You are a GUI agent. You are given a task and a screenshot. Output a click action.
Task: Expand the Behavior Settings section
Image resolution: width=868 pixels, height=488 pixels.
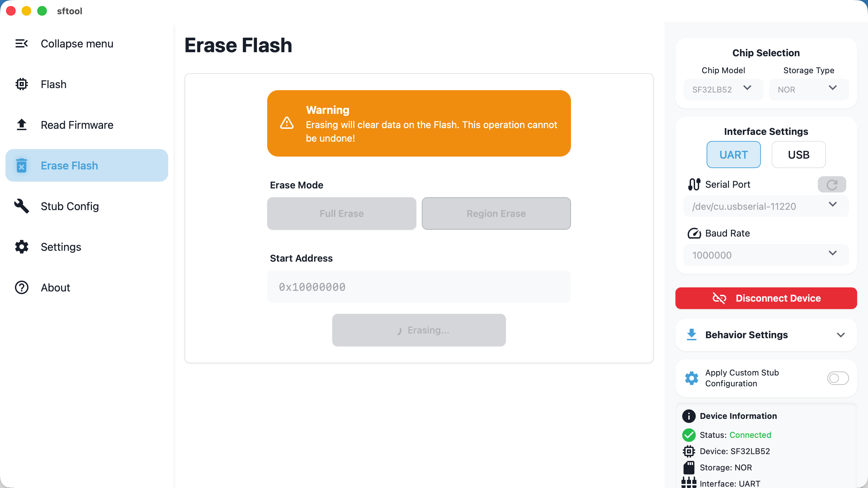tap(766, 335)
